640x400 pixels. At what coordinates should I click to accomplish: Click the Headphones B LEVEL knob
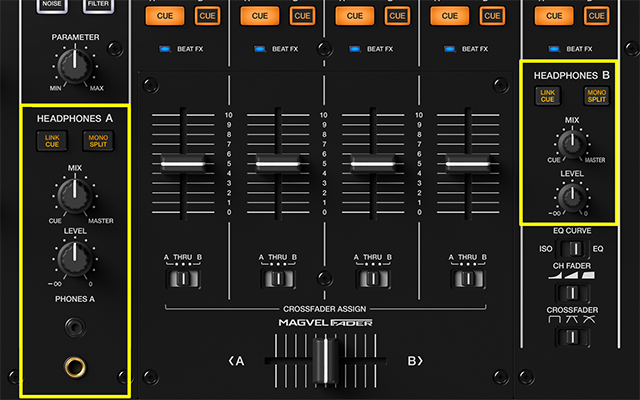coord(571,197)
